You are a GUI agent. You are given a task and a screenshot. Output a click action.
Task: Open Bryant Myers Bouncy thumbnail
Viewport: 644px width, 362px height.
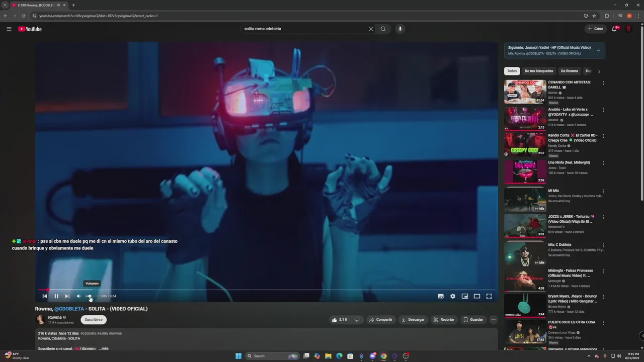pyautogui.click(x=525, y=306)
